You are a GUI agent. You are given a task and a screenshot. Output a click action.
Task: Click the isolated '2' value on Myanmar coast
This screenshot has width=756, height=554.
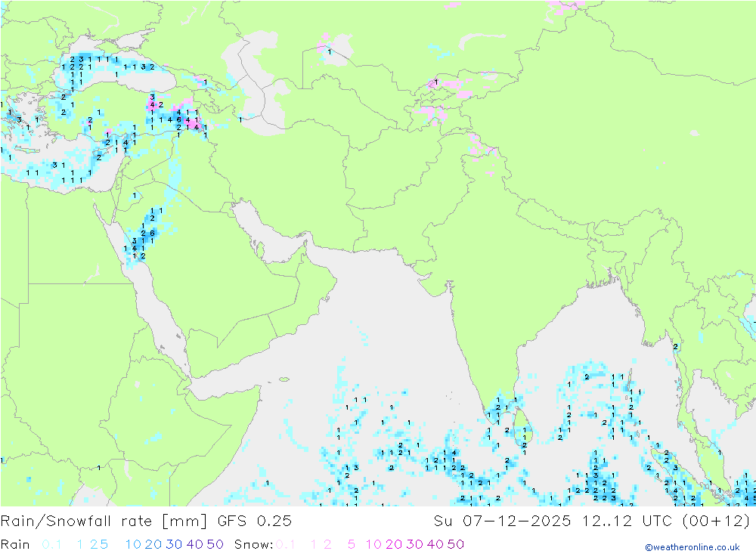(675, 347)
